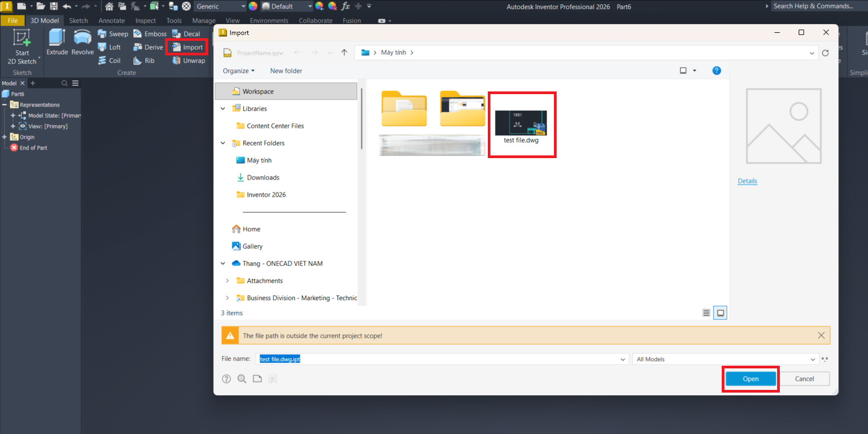Select the Derive tool
This screenshot has width=868, height=434.
[148, 47]
